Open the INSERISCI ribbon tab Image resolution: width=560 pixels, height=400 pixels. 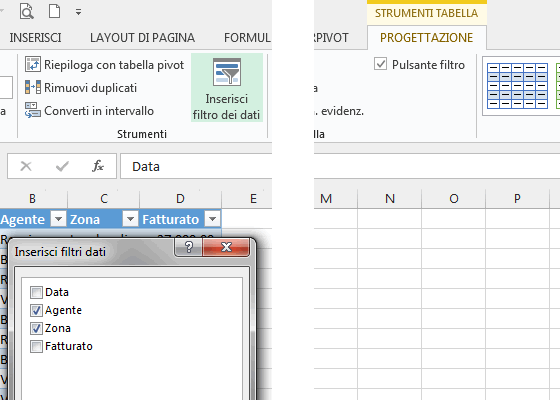click(35, 38)
